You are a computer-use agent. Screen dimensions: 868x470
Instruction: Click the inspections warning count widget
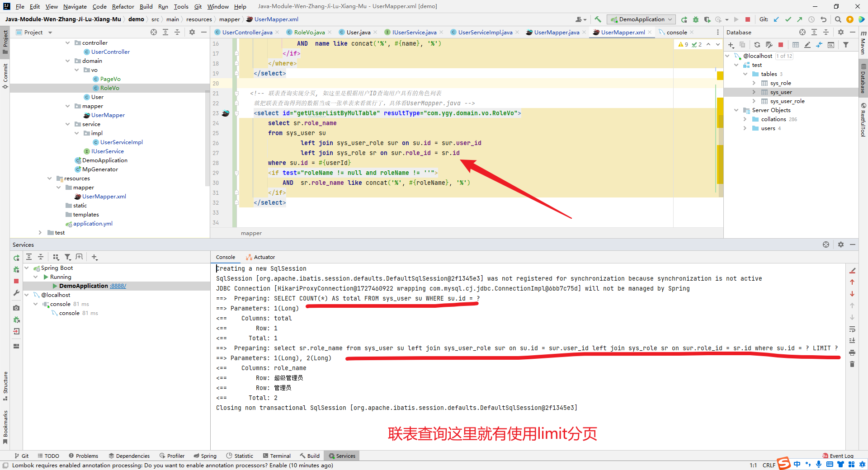[x=689, y=44]
